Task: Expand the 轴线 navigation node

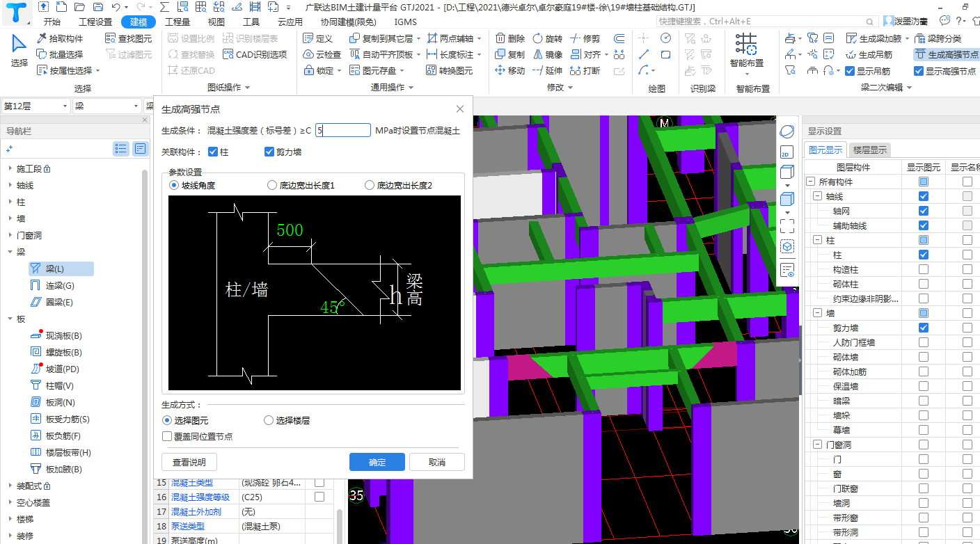Action: [10, 186]
